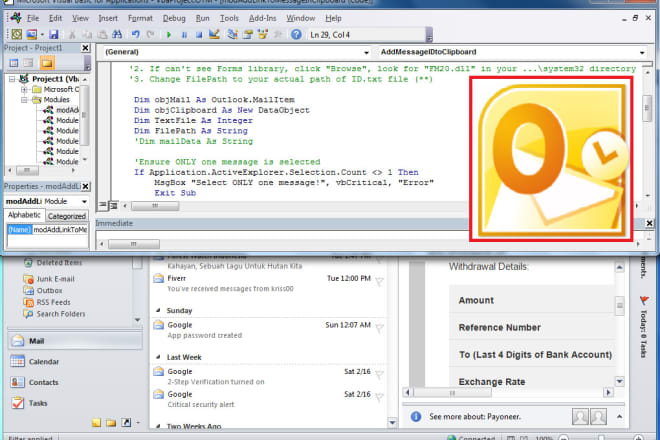
Task: Open Mail in Outlook navigation pane
Action: click(x=75, y=341)
